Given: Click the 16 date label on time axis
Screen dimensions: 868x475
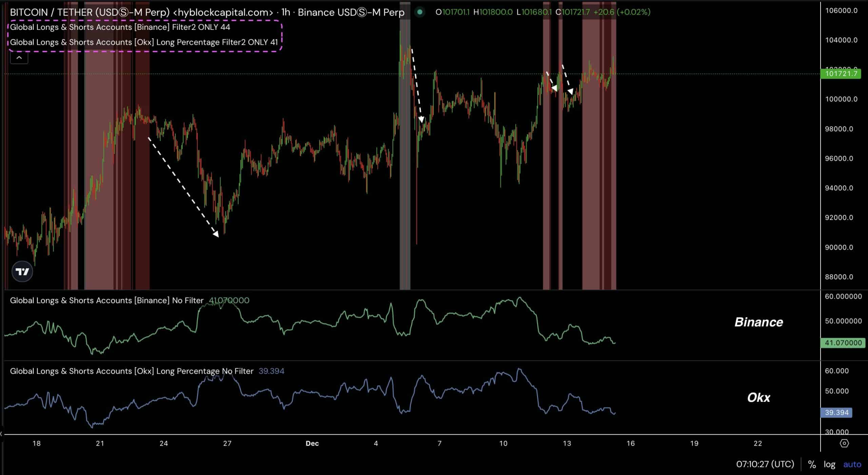Looking at the screenshot, I should click(630, 443).
